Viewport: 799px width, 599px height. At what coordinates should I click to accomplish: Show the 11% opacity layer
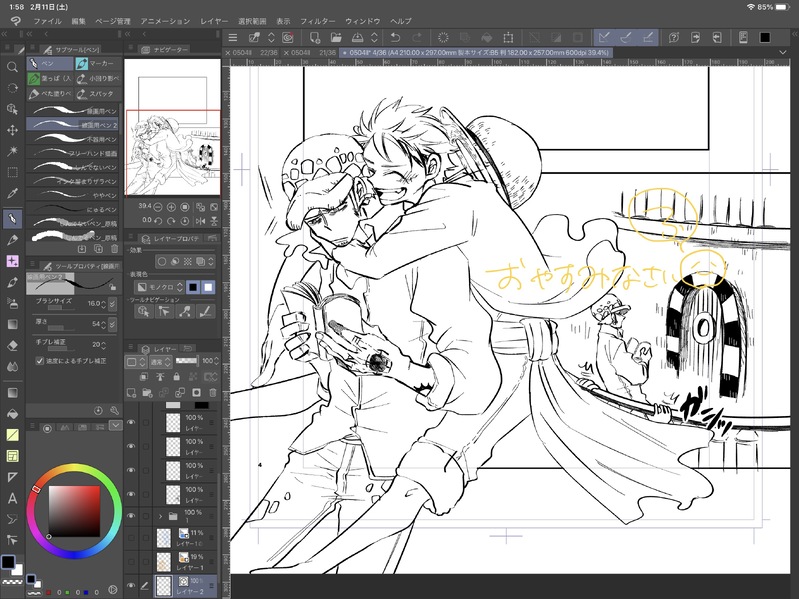tap(131, 537)
